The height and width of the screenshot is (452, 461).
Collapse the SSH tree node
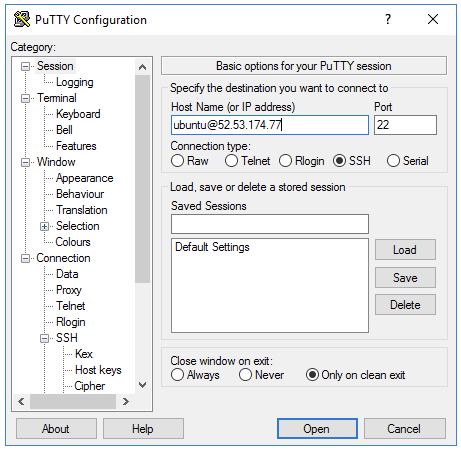pos(44,339)
